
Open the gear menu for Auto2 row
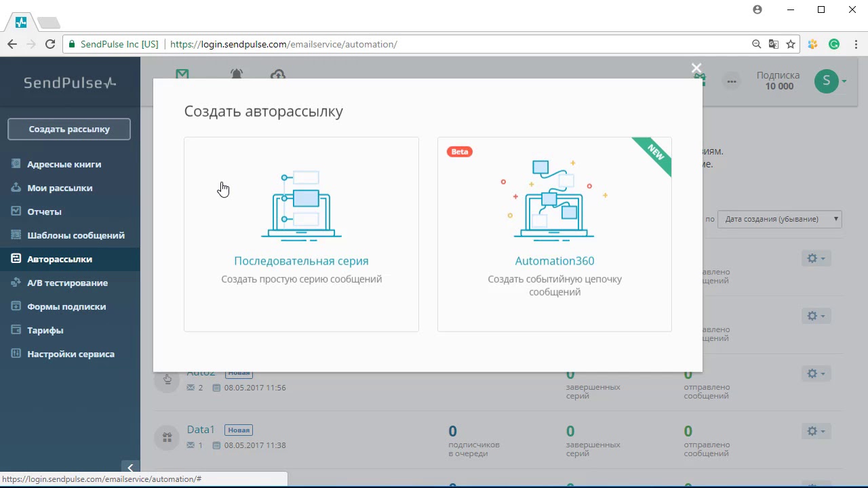pyautogui.click(x=816, y=373)
